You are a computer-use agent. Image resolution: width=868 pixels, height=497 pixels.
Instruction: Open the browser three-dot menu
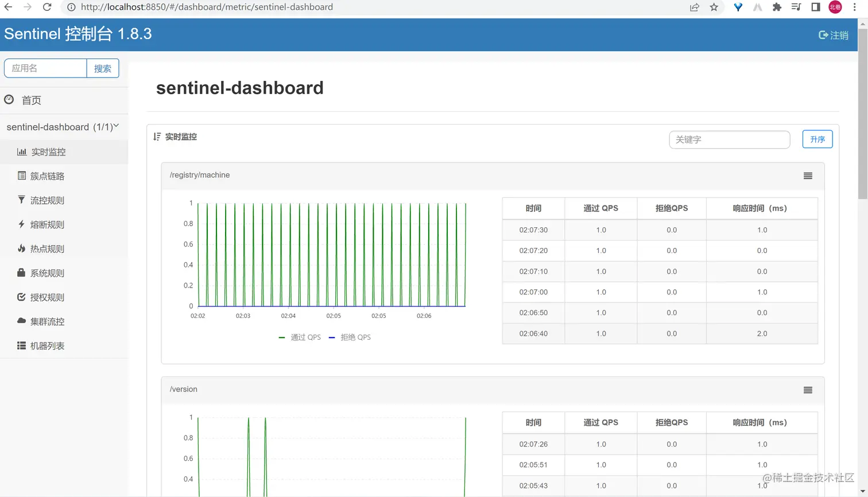tap(855, 7)
